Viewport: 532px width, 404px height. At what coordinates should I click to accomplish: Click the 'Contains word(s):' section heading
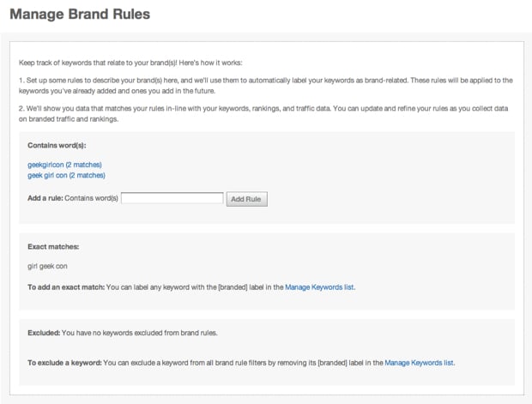[57, 146]
